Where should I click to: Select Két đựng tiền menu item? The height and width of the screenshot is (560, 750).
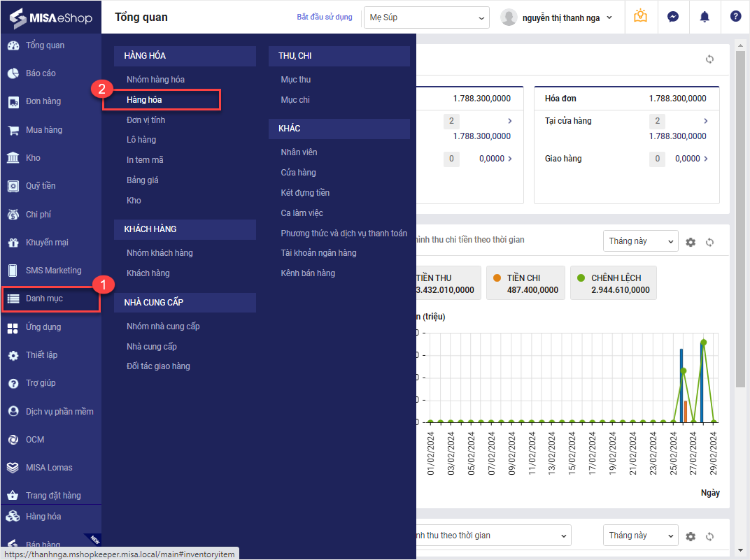pos(305,193)
